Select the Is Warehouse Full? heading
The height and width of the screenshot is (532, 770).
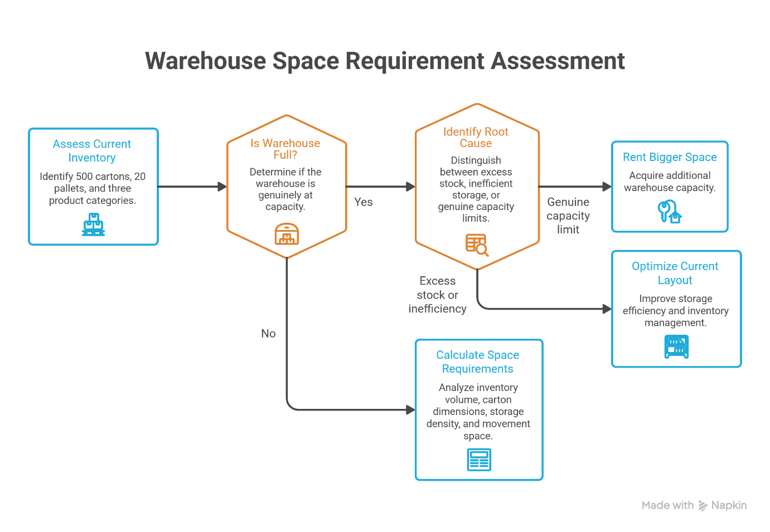285,149
